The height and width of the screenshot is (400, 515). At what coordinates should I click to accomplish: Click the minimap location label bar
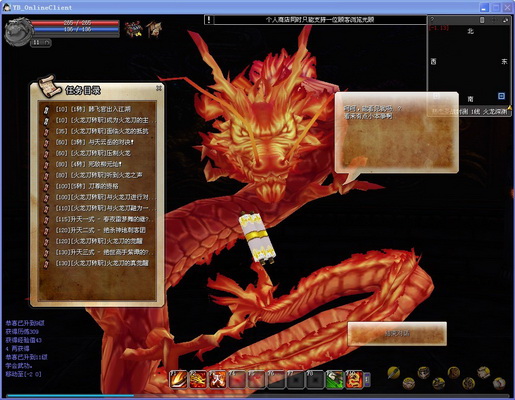click(470, 112)
